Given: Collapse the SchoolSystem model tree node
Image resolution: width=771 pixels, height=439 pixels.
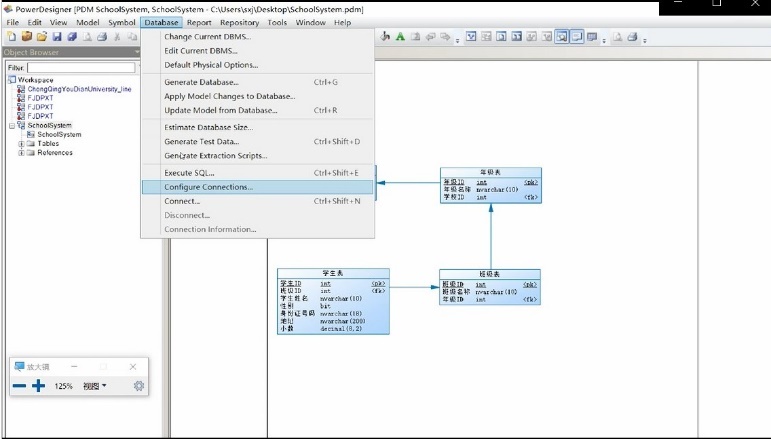Looking at the screenshot, I should (11, 125).
